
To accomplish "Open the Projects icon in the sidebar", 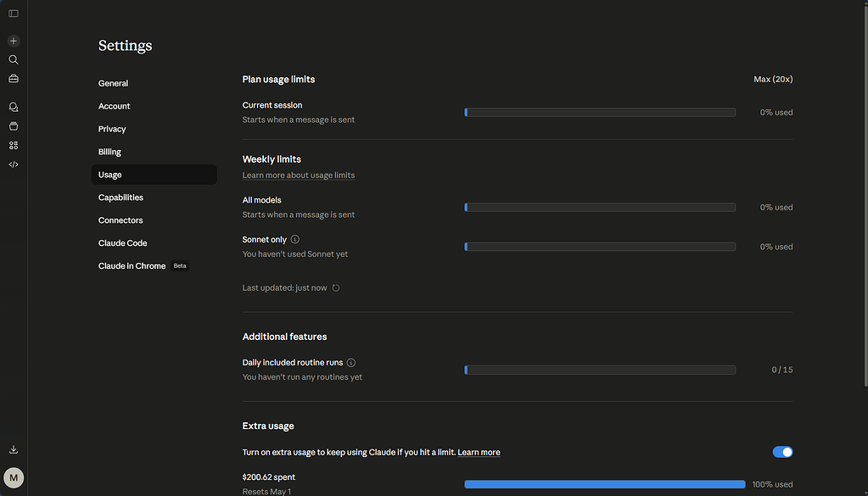I will click(14, 126).
